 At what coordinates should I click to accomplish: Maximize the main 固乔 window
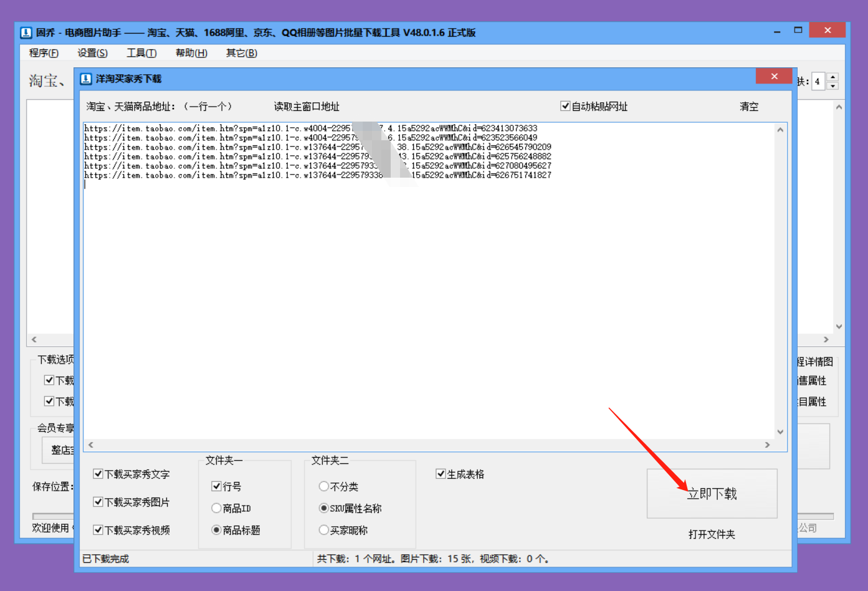click(x=798, y=30)
